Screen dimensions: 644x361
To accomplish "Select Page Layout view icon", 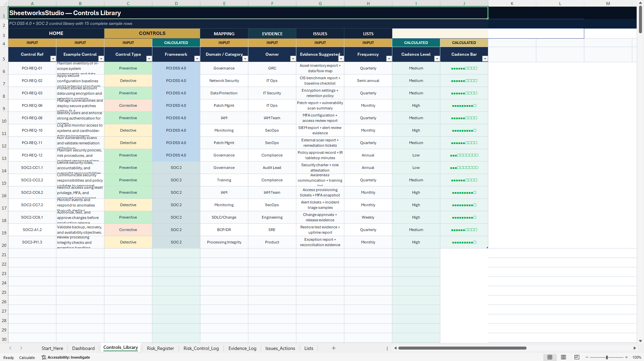I will coord(563,357).
